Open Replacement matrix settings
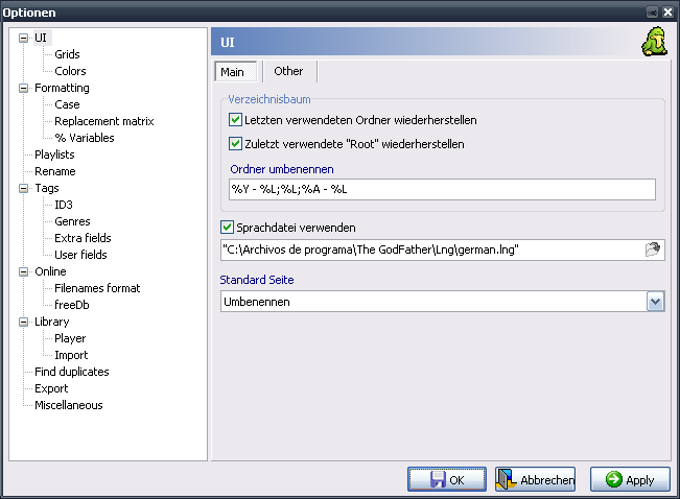 (x=104, y=121)
